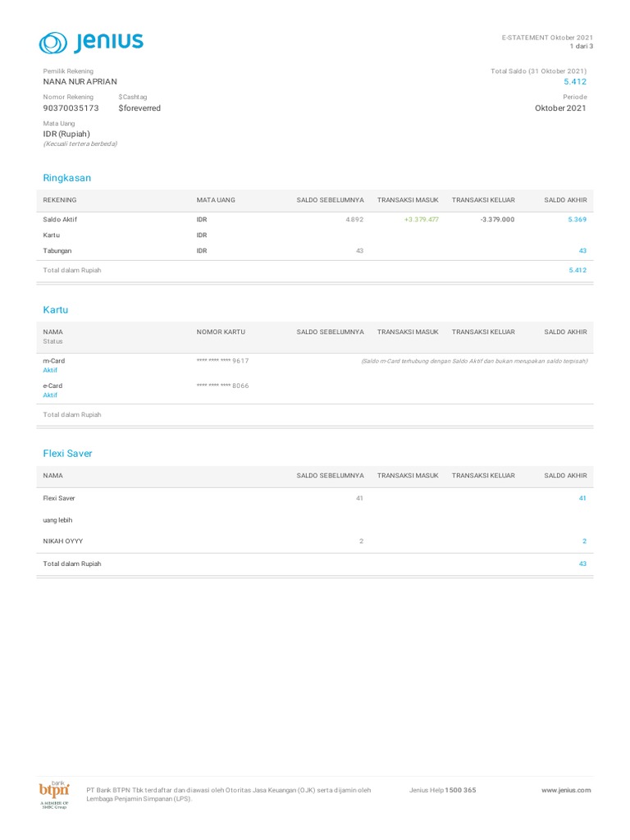Click the m-Card row name
The width and height of the screenshot is (630, 840).
54,361
